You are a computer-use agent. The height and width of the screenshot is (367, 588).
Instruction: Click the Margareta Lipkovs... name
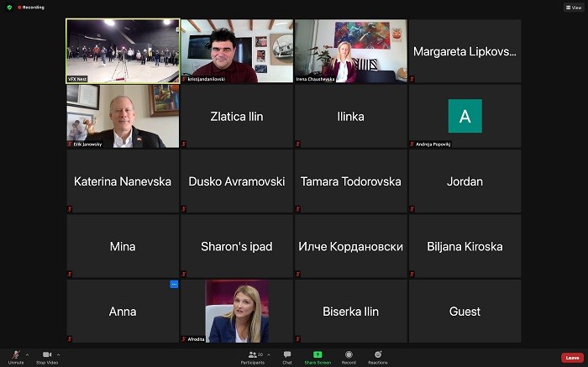pos(465,52)
